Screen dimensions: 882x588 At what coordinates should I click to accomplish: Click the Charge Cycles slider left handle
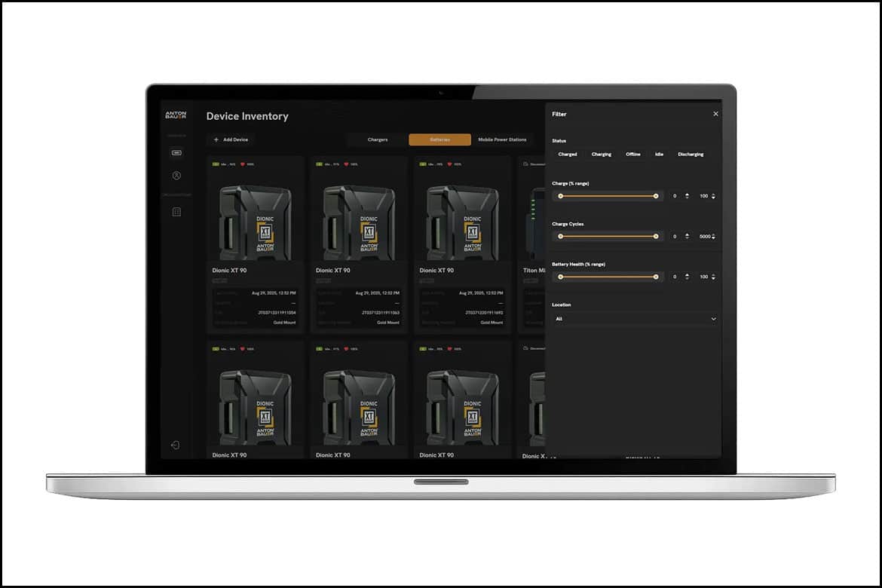point(560,236)
